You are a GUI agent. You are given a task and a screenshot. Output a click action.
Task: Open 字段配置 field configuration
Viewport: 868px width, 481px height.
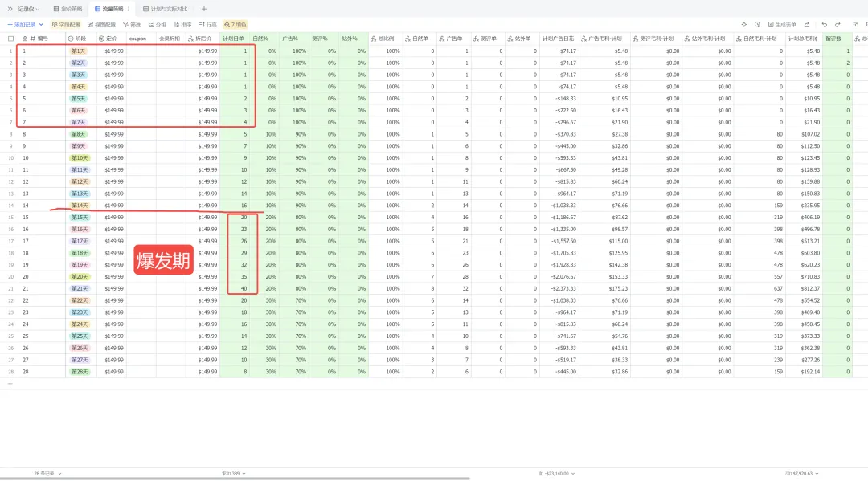pyautogui.click(x=66, y=25)
